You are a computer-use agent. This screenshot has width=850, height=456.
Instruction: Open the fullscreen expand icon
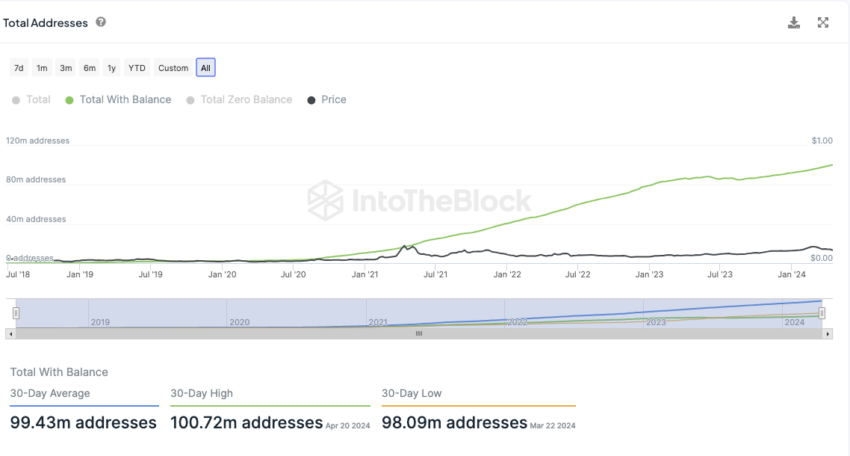823,23
